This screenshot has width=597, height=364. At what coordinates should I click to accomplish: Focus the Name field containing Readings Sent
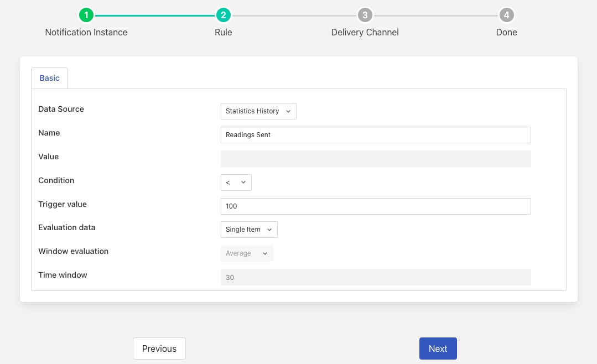(375, 135)
